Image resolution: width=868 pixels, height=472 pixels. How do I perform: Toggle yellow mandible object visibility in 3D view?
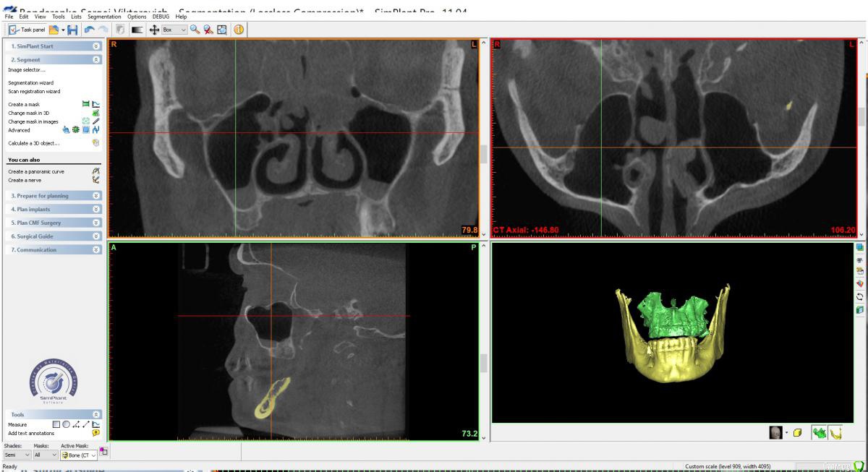[835, 433]
